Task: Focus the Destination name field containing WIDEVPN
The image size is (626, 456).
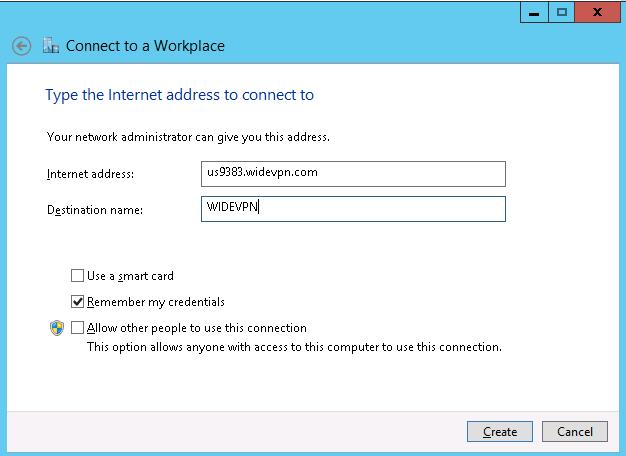Action: click(352, 208)
